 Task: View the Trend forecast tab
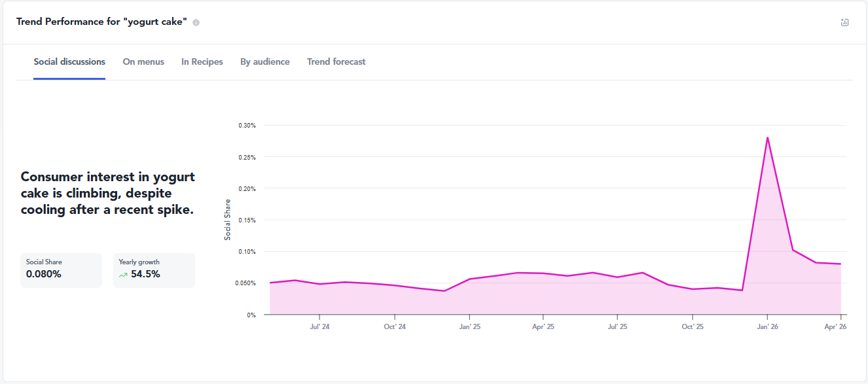coord(336,61)
